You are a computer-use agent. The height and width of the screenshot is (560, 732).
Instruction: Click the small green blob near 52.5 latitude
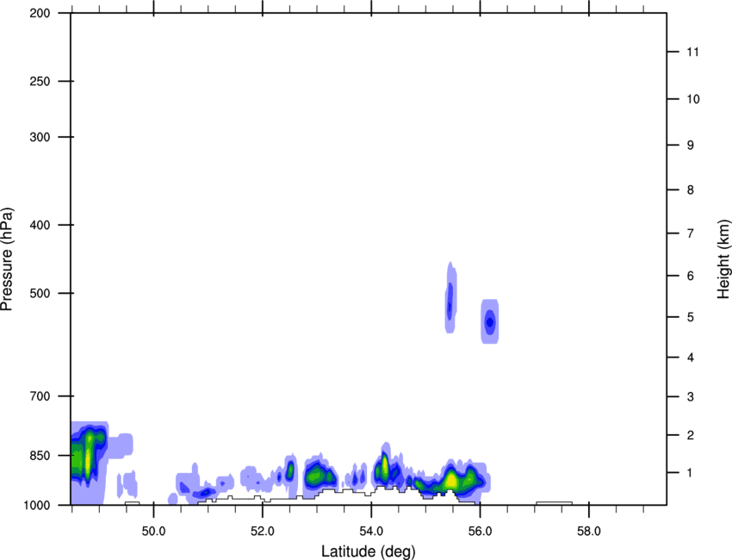[290, 469]
